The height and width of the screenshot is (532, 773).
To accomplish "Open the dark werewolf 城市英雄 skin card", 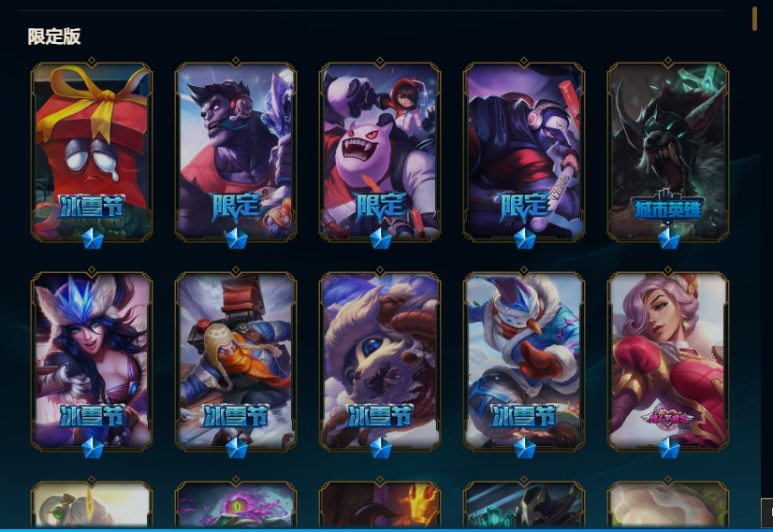I will click(668, 151).
